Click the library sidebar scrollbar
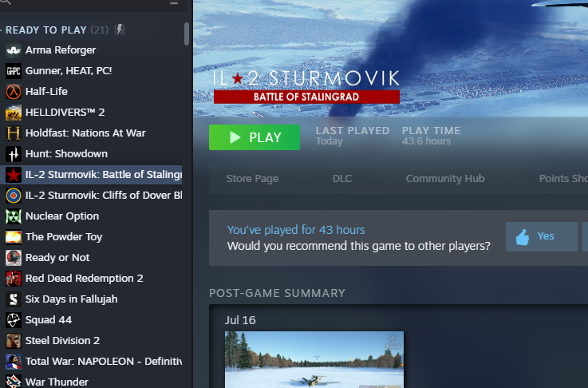Viewport: 588px width, 388px height. coord(187,34)
